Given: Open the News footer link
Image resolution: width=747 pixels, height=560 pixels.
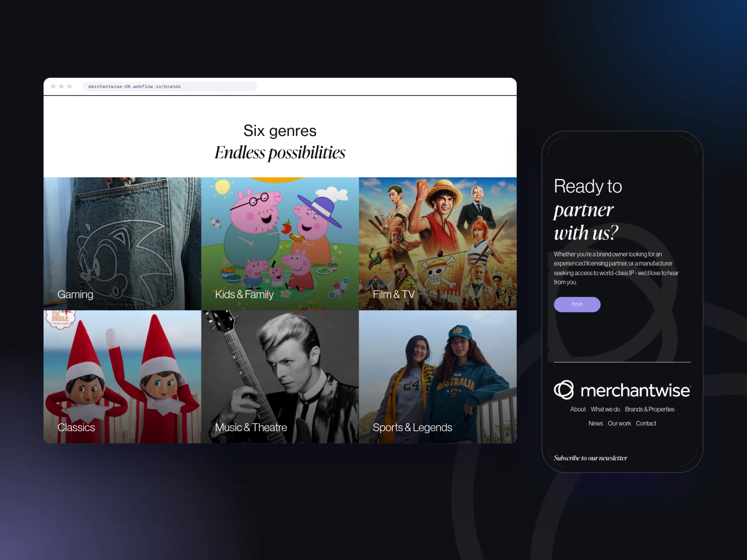Looking at the screenshot, I should pyautogui.click(x=595, y=423).
